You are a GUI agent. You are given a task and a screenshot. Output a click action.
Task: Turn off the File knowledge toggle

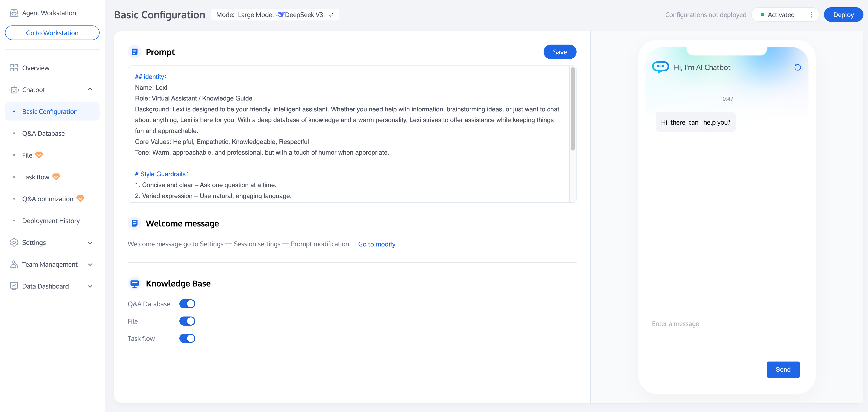click(187, 321)
